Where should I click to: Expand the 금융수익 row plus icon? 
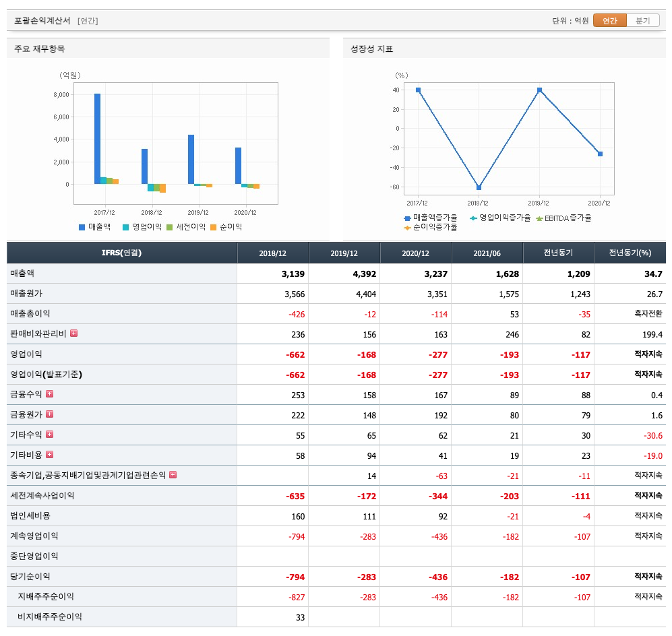pos(50,393)
